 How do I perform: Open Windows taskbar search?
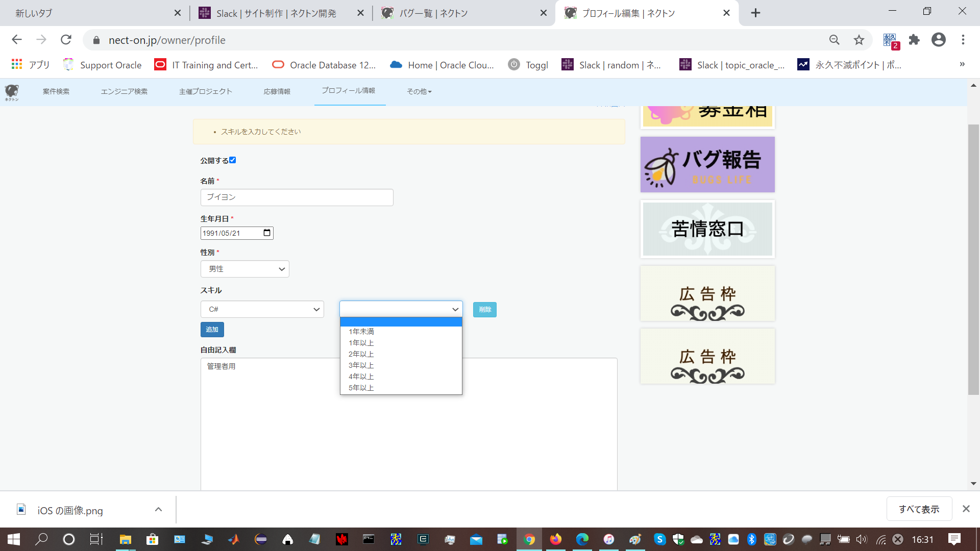41,539
